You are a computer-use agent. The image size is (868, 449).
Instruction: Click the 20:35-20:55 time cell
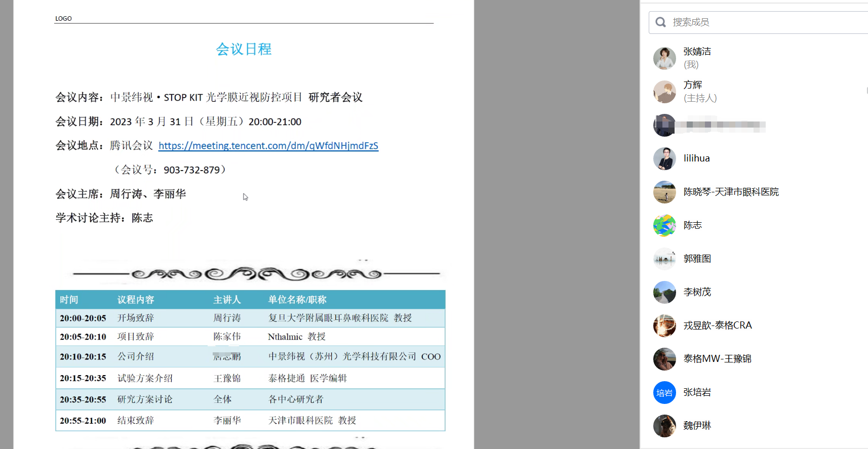coord(83,399)
